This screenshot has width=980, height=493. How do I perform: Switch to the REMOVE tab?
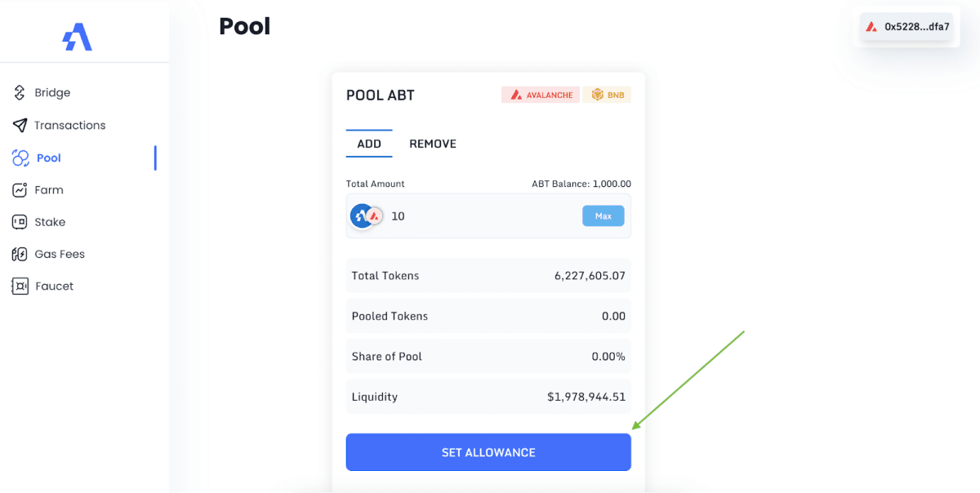[x=432, y=143]
